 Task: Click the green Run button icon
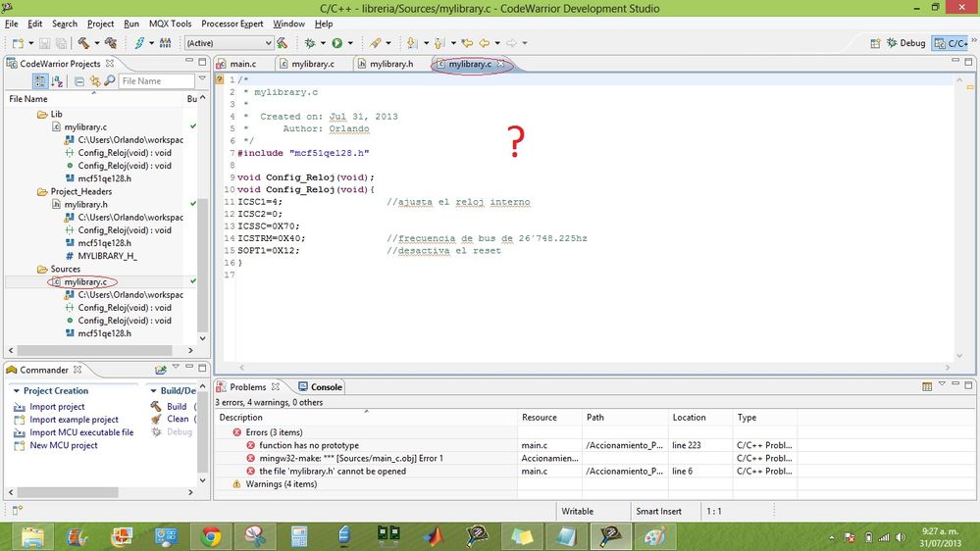[x=336, y=42]
